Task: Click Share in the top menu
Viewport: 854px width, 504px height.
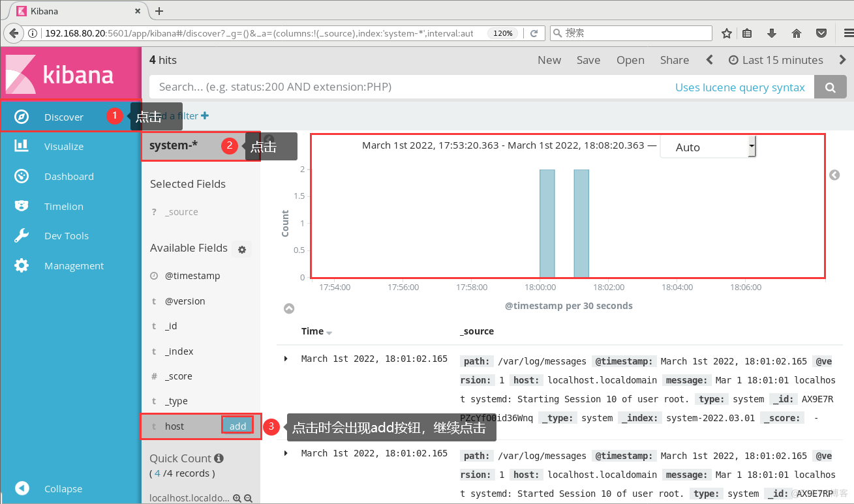Action: (x=675, y=60)
